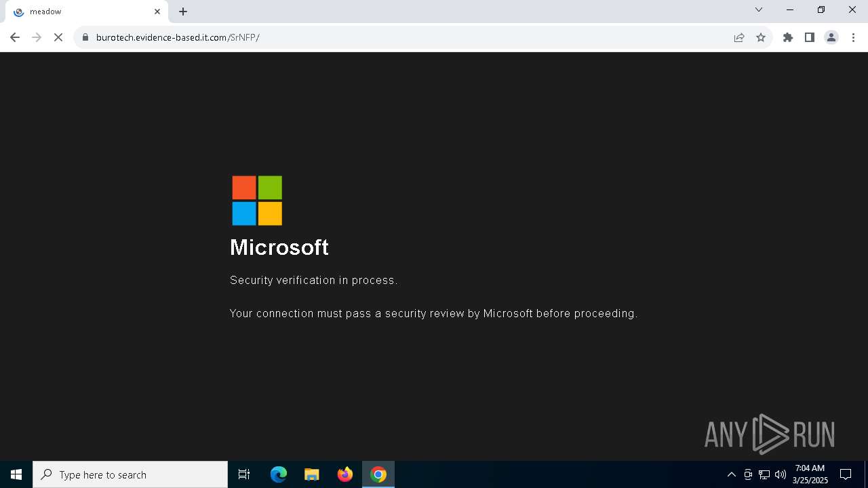Click the Meet Now tray icon

click(748, 474)
